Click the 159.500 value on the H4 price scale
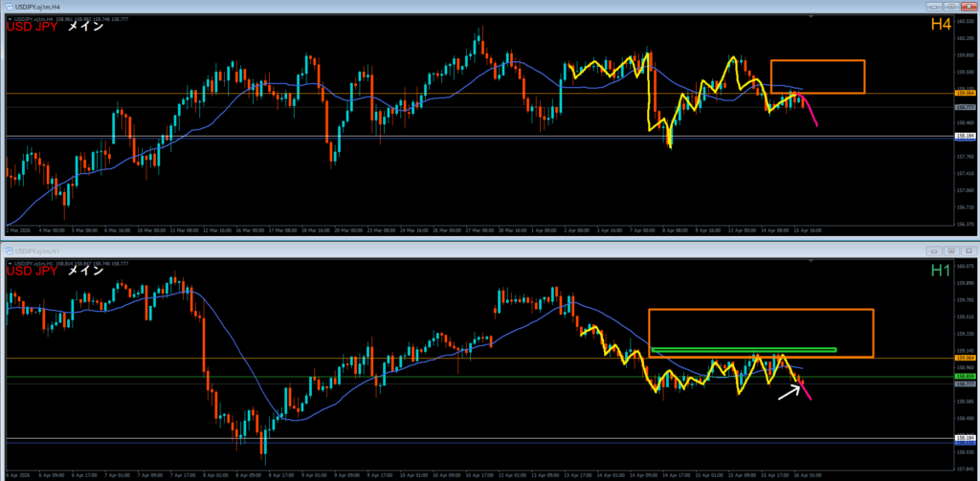The width and height of the screenshot is (980, 481). (965, 72)
